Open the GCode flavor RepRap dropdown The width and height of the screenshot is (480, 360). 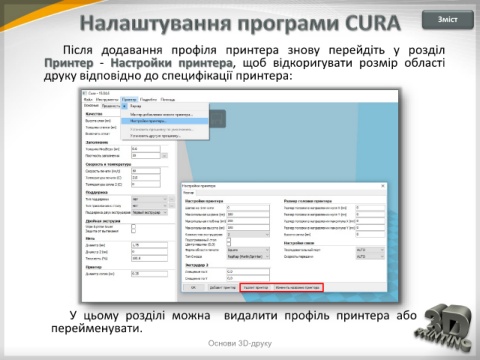tap(248, 257)
